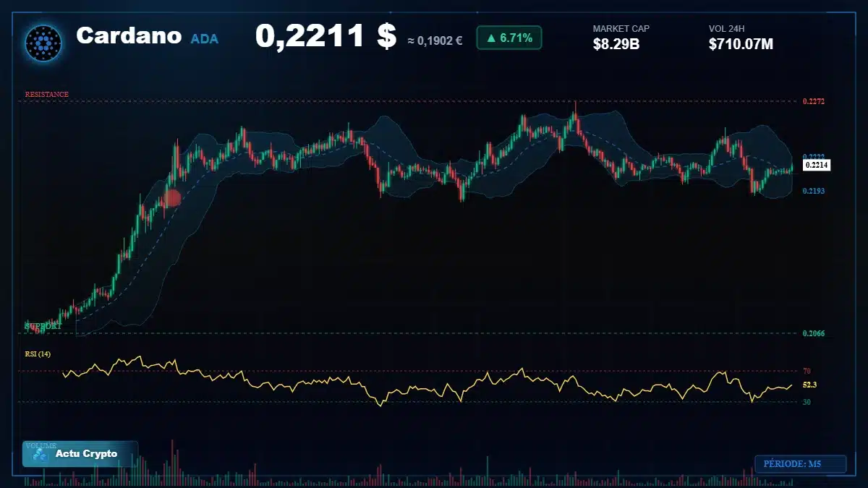Click the RSI 30 oversold level

tap(807, 402)
